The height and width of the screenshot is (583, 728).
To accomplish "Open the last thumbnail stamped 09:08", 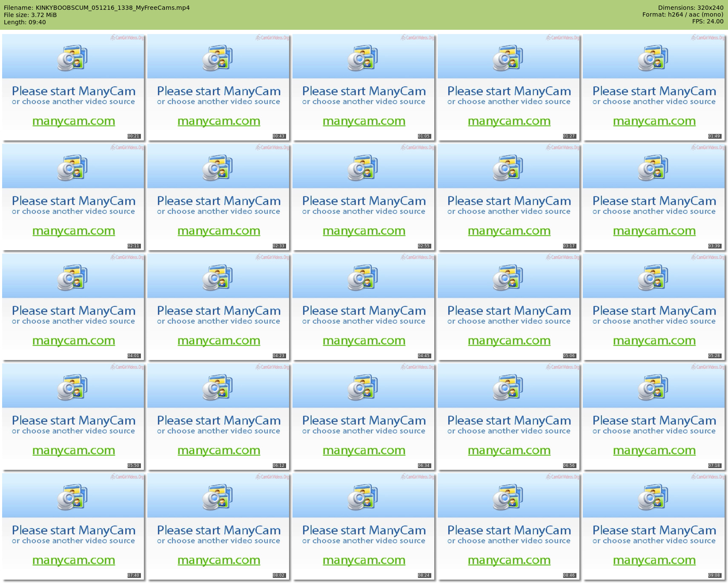I will pyautogui.click(x=654, y=526).
